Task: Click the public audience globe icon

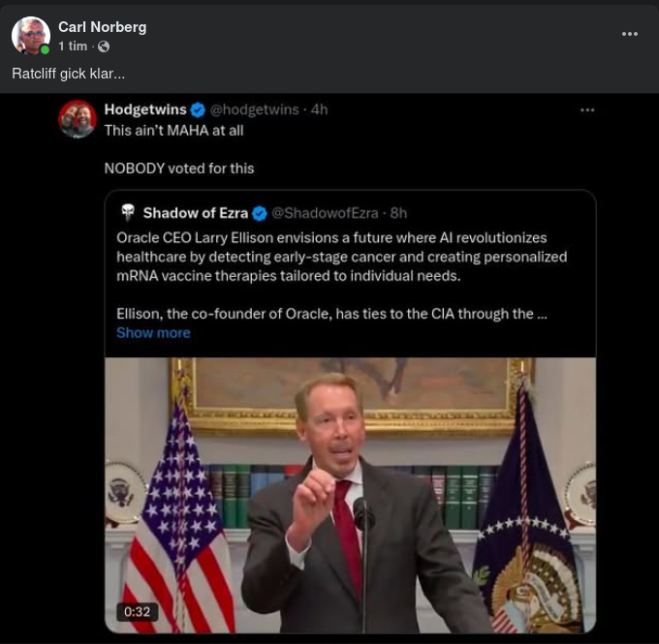Action: (104, 46)
